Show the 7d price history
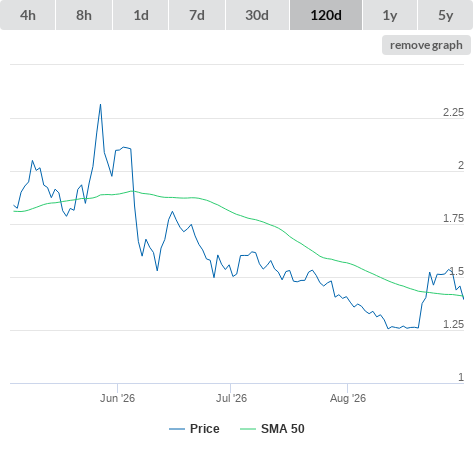 click(x=197, y=15)
